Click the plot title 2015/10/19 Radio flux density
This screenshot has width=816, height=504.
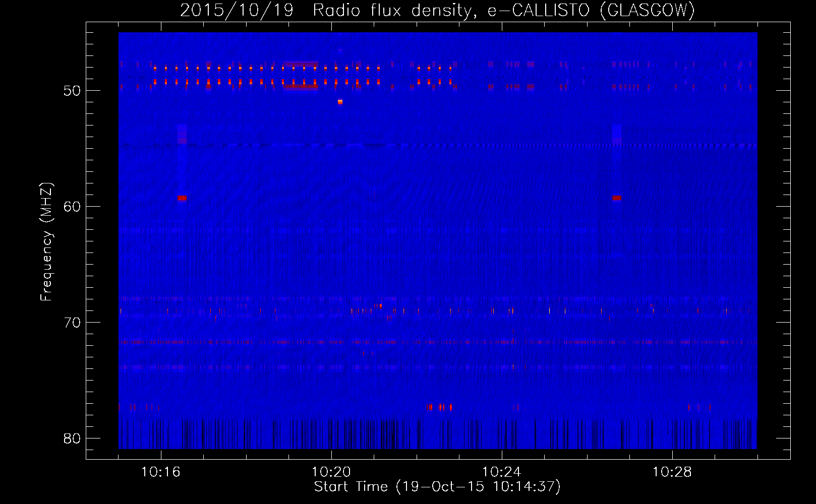[x=437, y=10]
